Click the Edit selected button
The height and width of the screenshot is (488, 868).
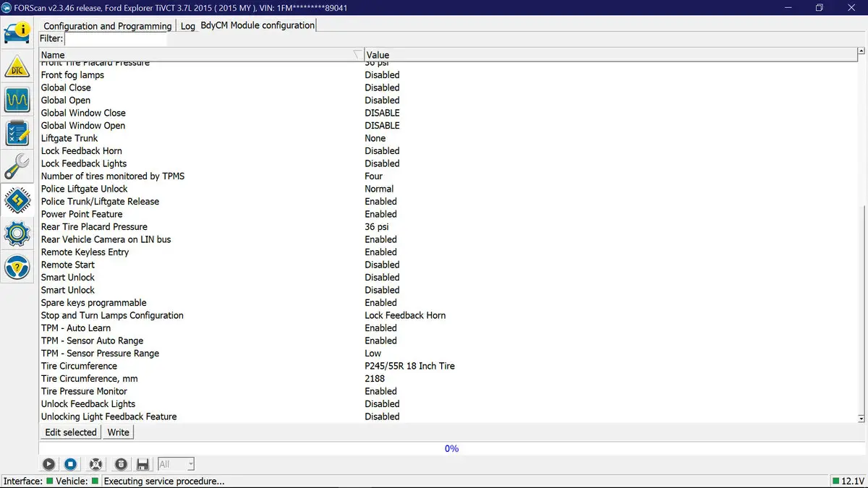click(x=71, y=432)
